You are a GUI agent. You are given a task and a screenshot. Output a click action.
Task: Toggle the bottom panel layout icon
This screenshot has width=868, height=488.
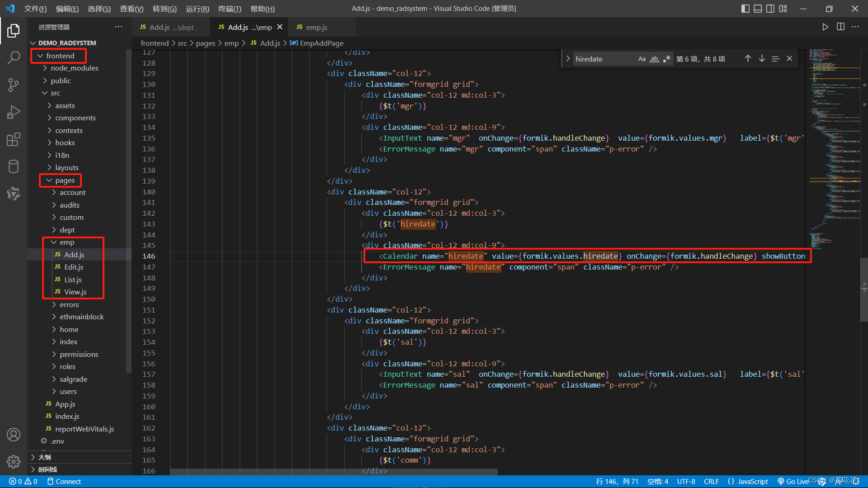758,9
